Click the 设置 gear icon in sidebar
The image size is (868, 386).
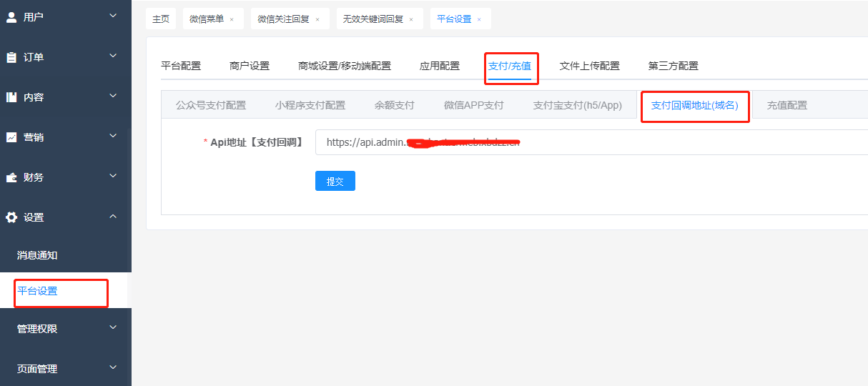coord(11,217)
